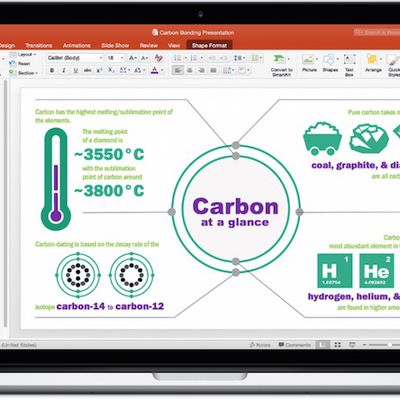
Task: Click the Shapes label
Action: [330, 70]
